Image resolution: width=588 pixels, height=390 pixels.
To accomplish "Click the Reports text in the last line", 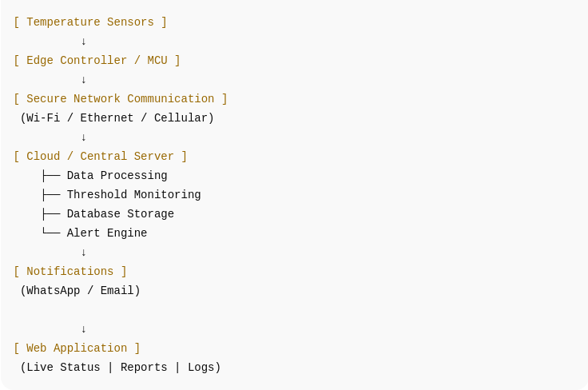I will pyautogui.click(x=144, y=368).
